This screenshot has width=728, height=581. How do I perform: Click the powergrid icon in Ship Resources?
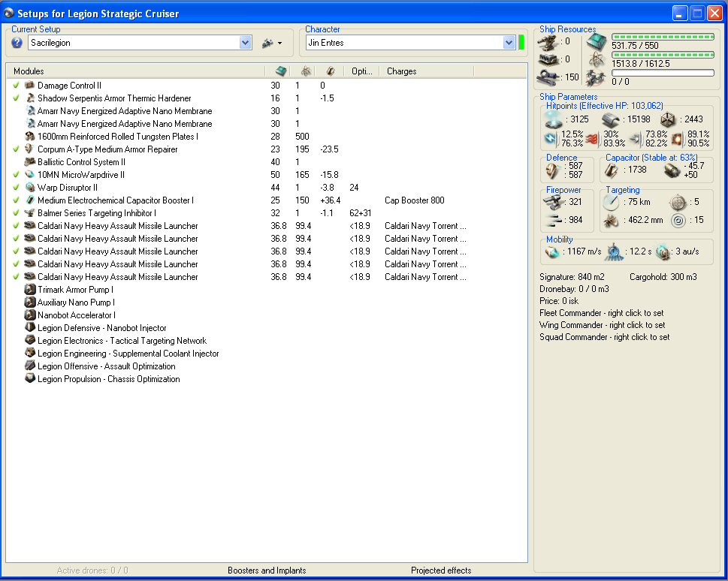click(x=595, y=59)
